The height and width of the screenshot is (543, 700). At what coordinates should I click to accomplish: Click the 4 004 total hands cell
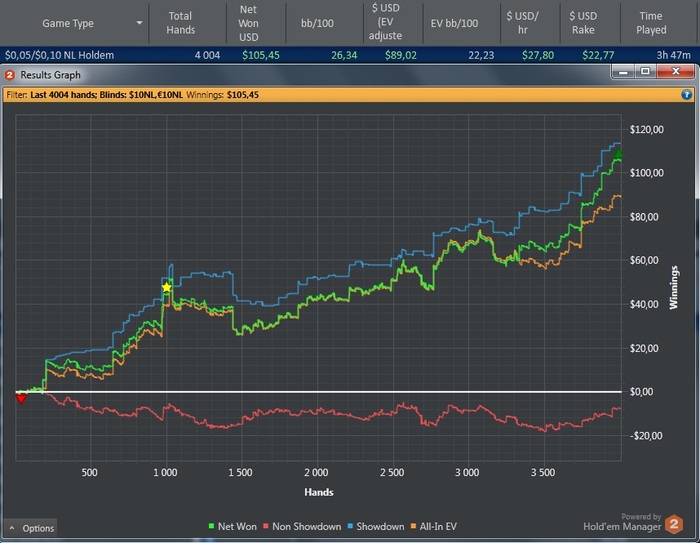click(x=207, y=55)
